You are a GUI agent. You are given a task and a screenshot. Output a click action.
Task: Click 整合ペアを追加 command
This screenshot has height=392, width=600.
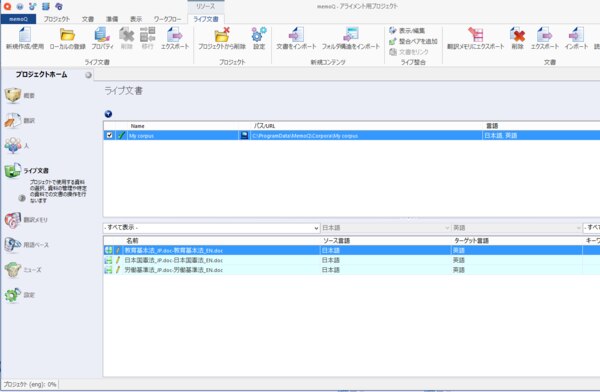(x=413, y=41)
